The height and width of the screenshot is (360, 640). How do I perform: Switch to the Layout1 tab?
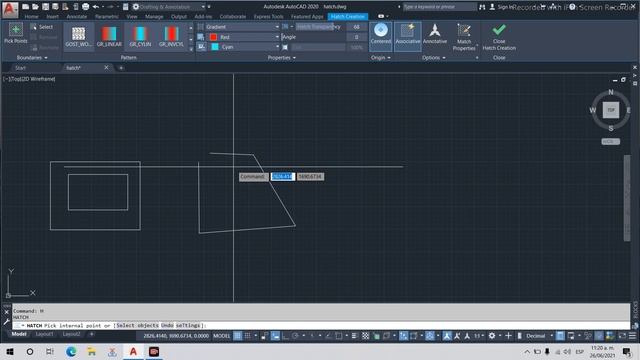pyautogui.click(x=44, y=334)
